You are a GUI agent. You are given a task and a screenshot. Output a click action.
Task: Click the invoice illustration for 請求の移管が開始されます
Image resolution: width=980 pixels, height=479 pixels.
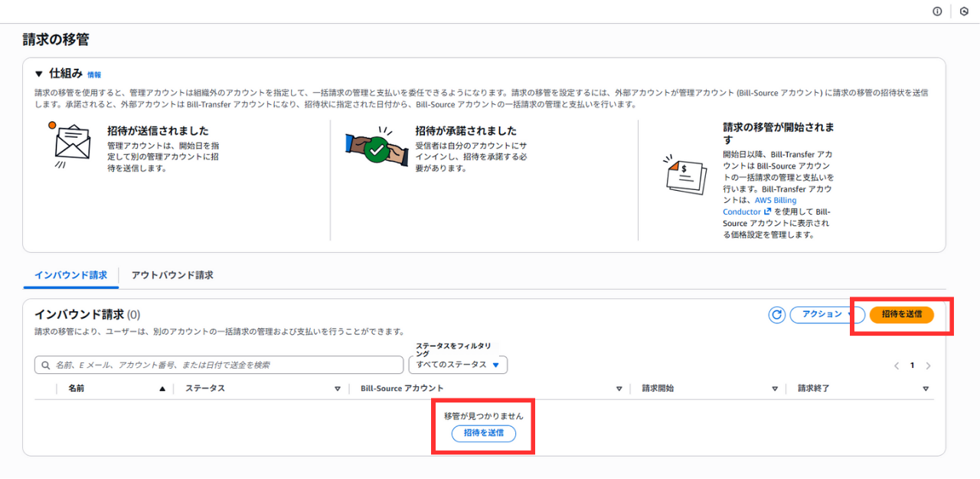point(684,176)
